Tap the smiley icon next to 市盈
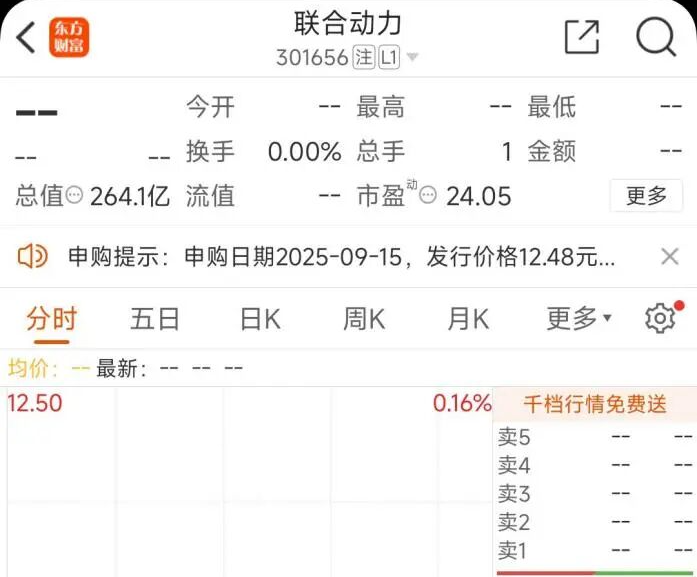 tap(428, 196)
